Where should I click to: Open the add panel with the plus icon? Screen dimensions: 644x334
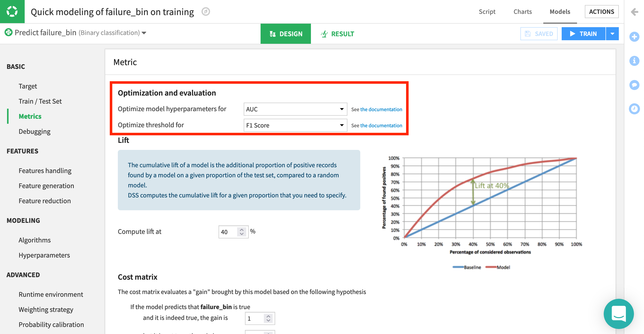pos(634,37)
